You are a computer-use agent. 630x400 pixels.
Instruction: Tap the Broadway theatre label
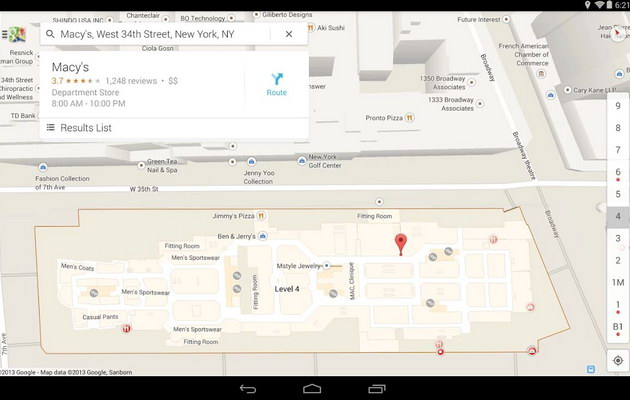[524, 155]
